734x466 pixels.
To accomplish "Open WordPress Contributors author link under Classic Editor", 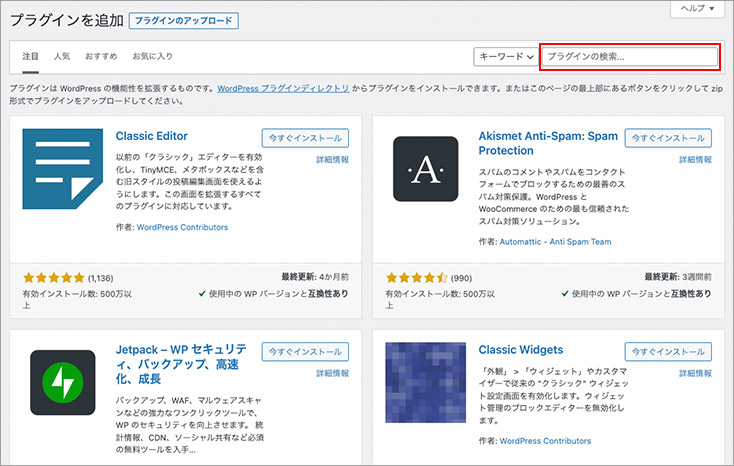I will (x=183, y=227).
